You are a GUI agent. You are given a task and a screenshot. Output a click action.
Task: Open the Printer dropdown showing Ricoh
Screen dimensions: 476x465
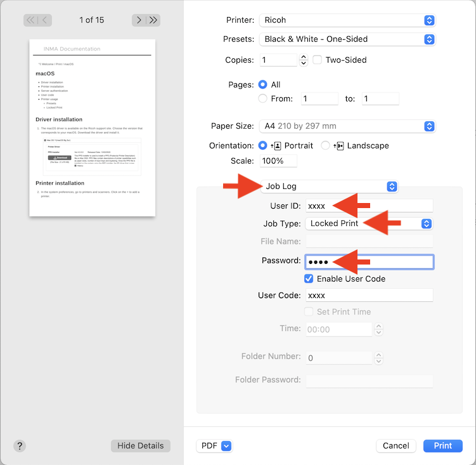347,20
